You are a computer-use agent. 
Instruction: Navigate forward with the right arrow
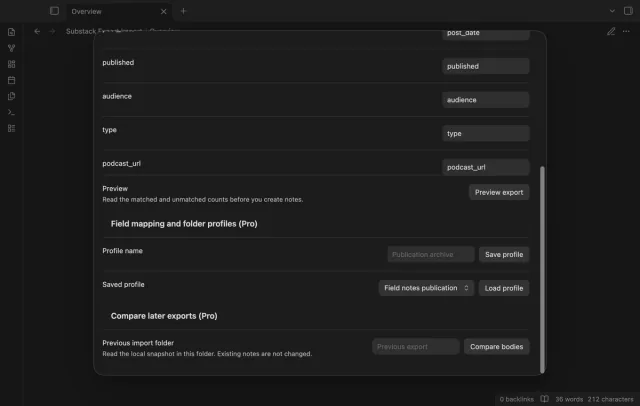tap(52, 31)
